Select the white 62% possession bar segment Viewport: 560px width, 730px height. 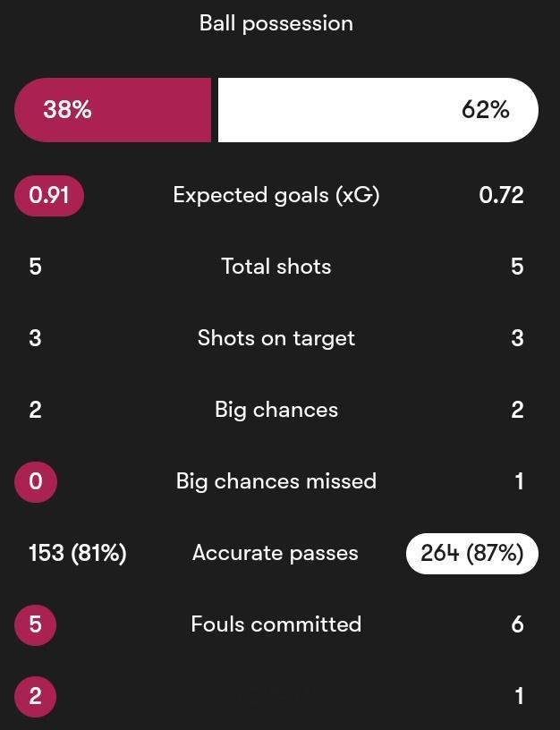[378, 110]
